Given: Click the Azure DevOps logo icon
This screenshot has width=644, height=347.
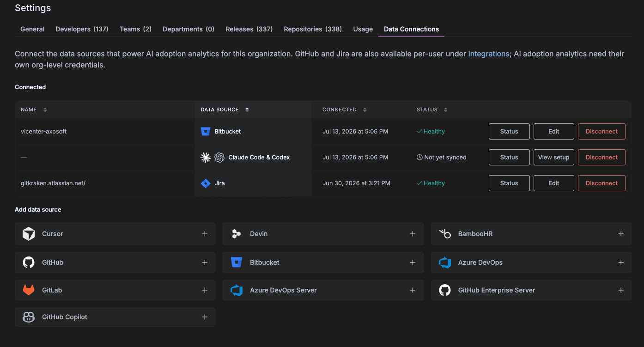Looking at the screenshot, I should point(445,262).
